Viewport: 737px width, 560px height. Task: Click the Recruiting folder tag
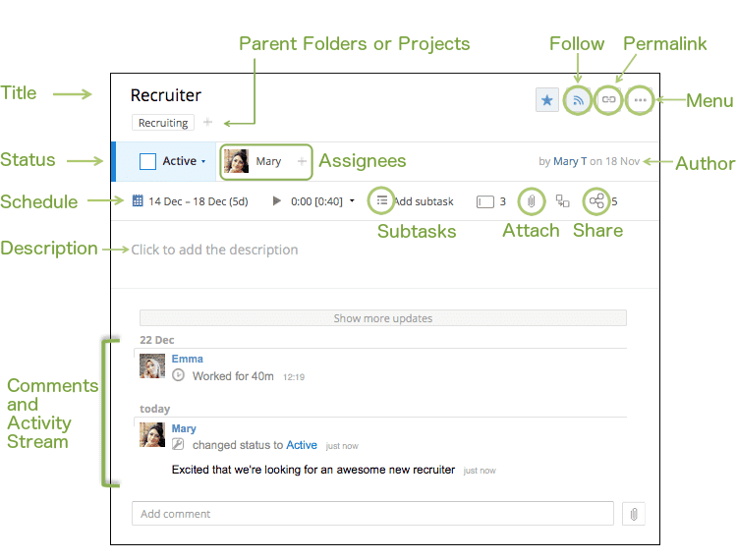click(163, 123)
